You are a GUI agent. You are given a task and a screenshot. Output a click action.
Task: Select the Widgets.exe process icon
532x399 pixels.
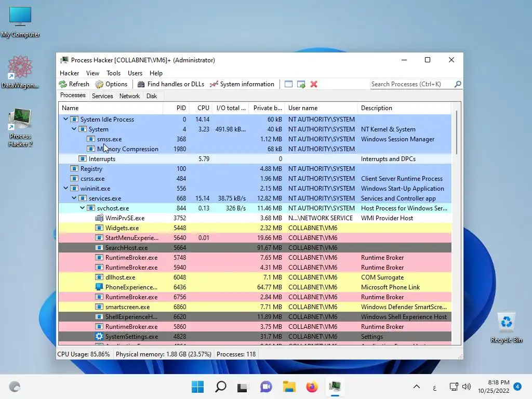pyautogui.click(x=99, y=228)
